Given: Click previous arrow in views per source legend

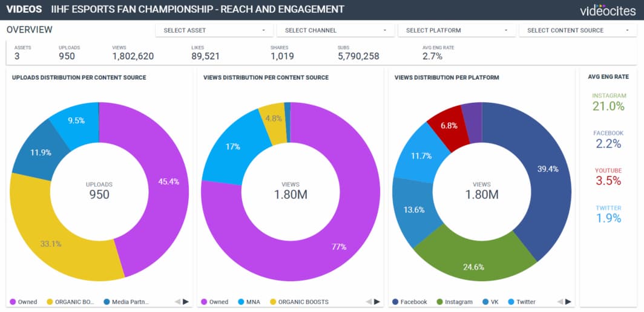Looking at the screenshot, I should 369,302.
